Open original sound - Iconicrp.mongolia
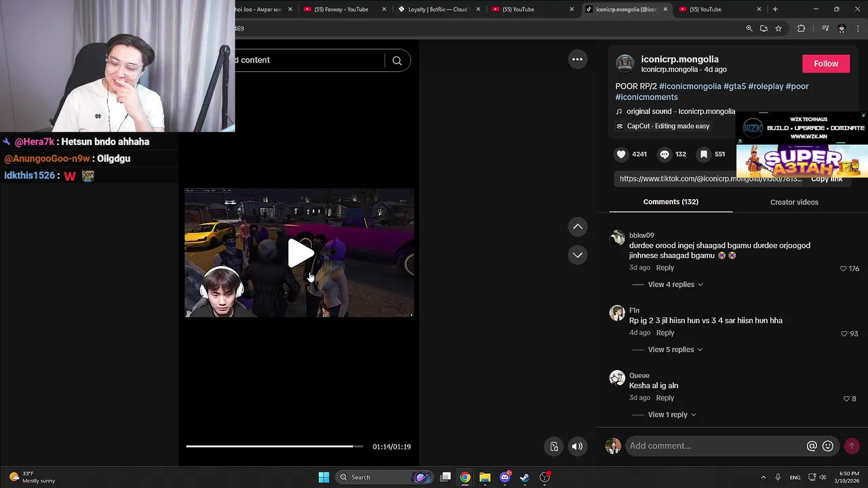Screen dimensions: 868x488 point(681,111)
